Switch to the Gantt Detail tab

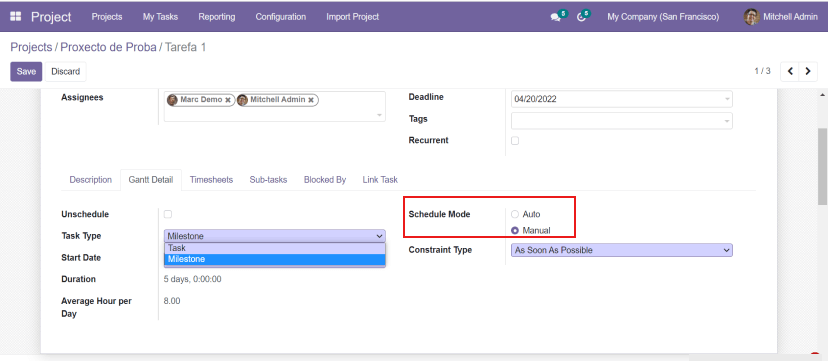point(150,180)
